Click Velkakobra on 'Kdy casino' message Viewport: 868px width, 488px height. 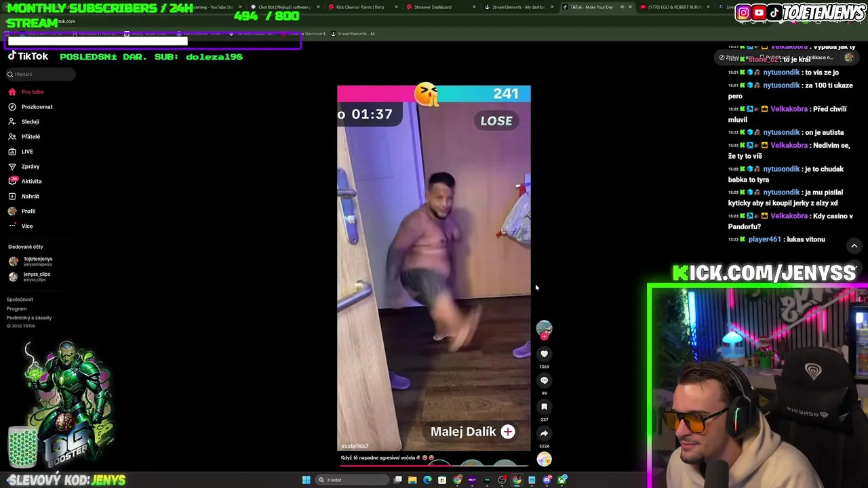[x=789, y=216]
